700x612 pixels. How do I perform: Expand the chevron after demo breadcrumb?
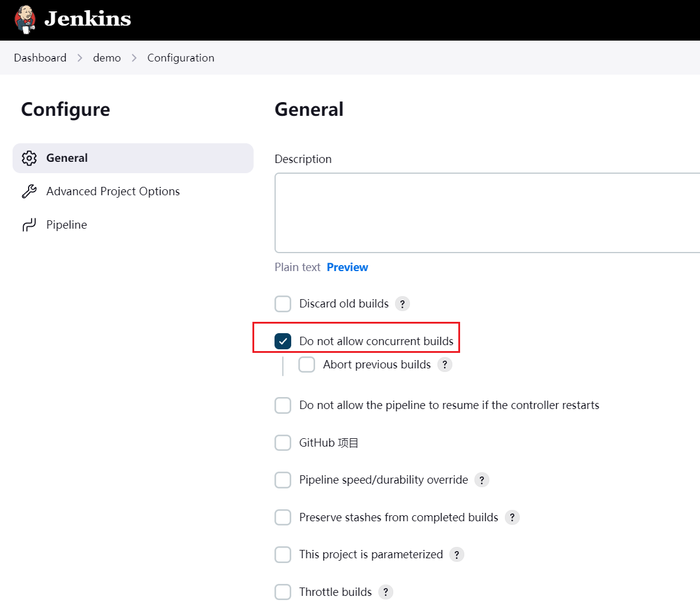click(134, 58)
